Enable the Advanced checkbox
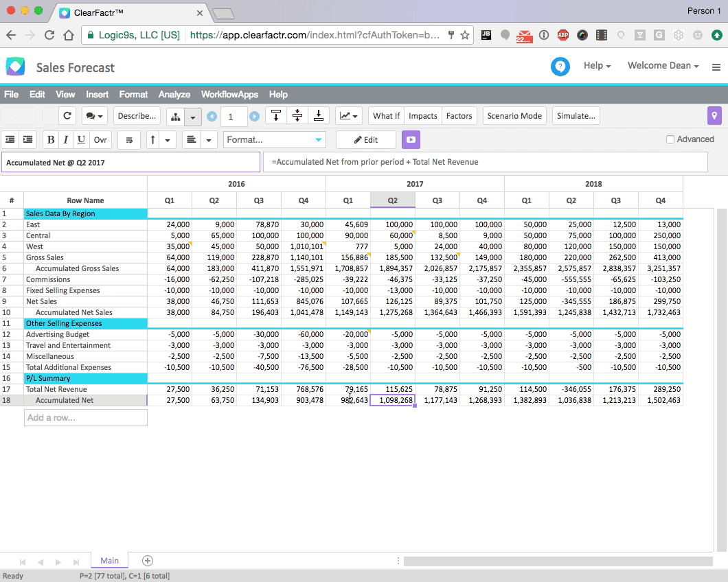Viewport: 728px width, 582px height. click(670, 139)
